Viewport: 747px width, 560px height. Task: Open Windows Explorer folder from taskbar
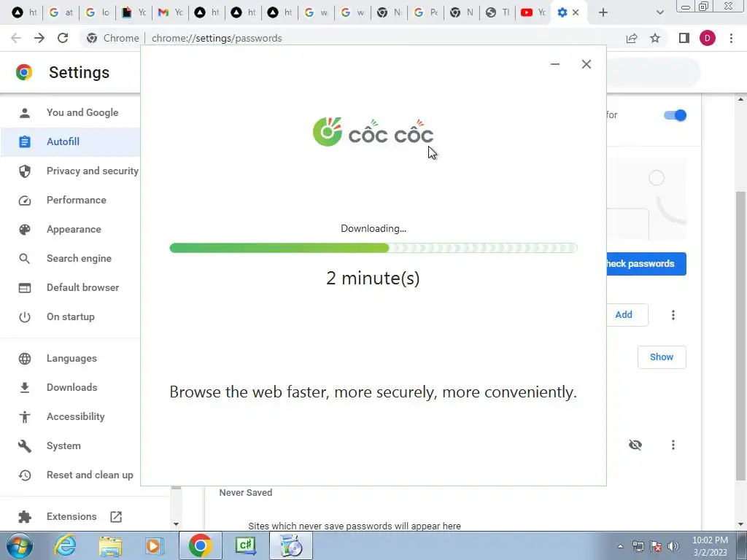[x=110, y=545]
